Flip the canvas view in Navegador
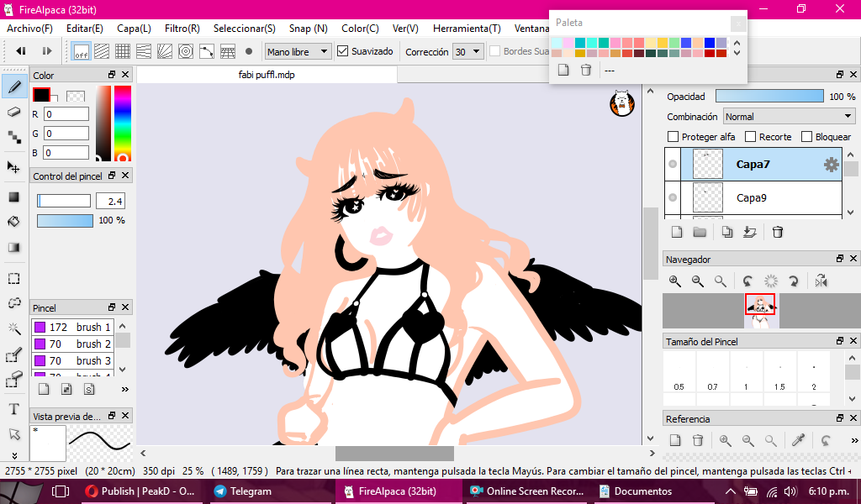Viewport: 861px width, 504px height. tap(821, 281)
